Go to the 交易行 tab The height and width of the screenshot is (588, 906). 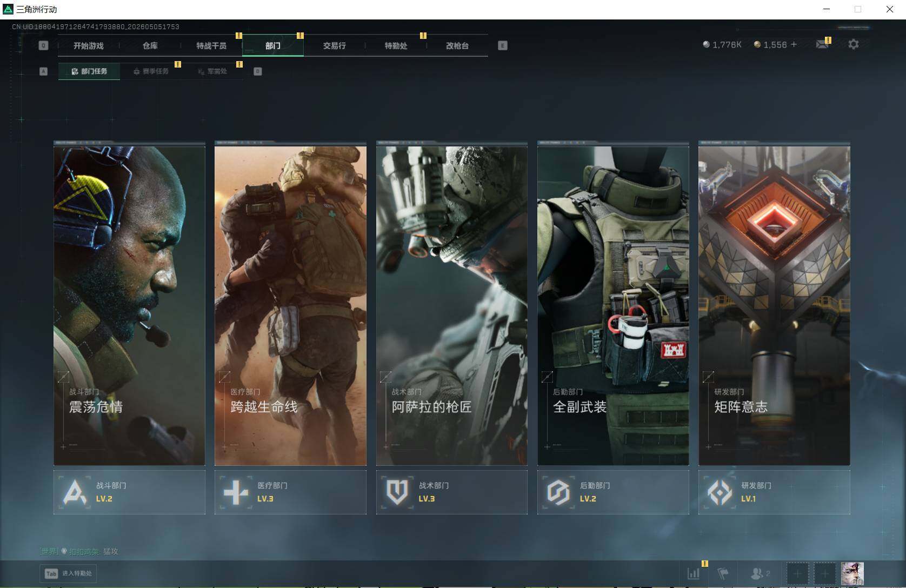(334, 46)
